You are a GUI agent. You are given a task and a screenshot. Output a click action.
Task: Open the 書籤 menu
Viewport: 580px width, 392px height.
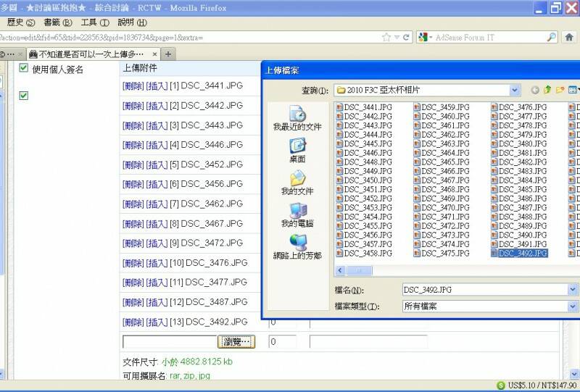point(58,22)
